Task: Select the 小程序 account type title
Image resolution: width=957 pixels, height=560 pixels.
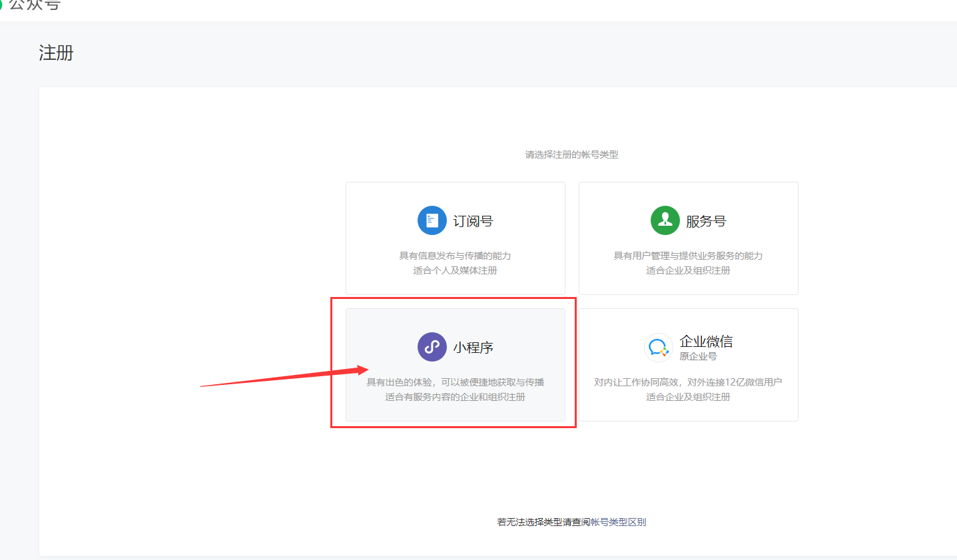Action: tap(473, 348)
